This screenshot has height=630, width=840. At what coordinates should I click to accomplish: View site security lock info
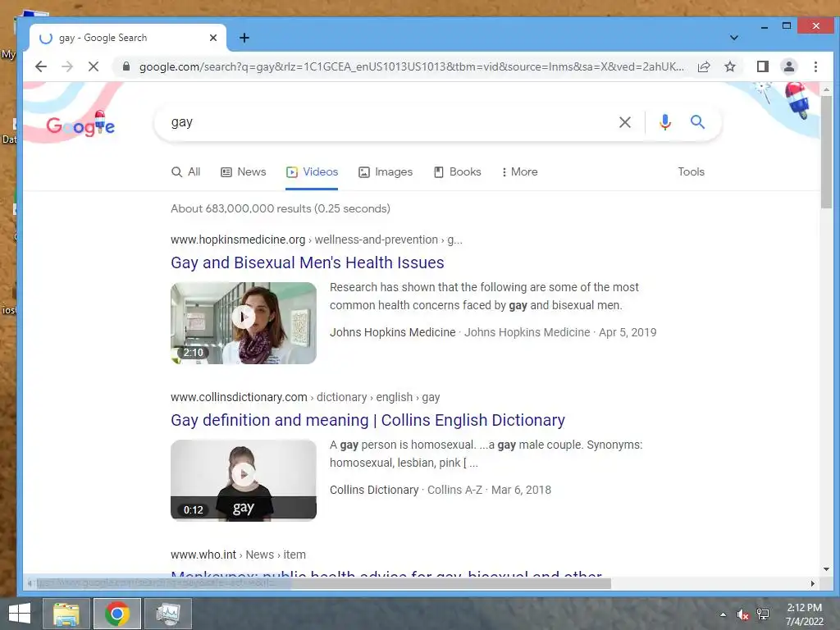tap(126, 66)
